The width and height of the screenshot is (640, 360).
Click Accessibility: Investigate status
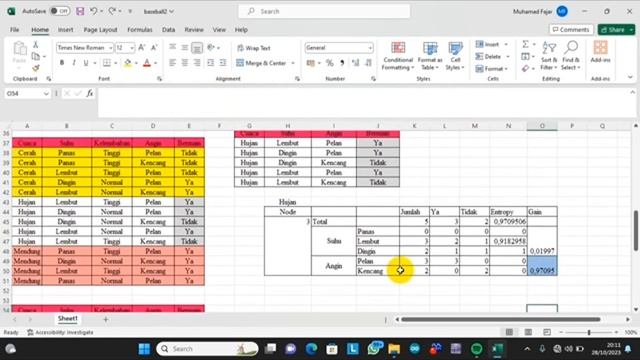tap(60, 332)
